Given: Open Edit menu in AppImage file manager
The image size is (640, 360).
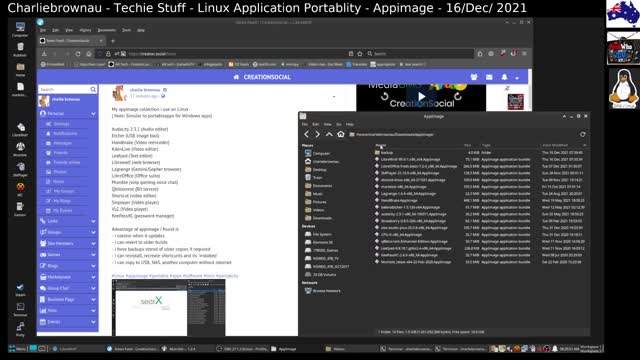Looking at the screenshot, I should click(316, 124).
